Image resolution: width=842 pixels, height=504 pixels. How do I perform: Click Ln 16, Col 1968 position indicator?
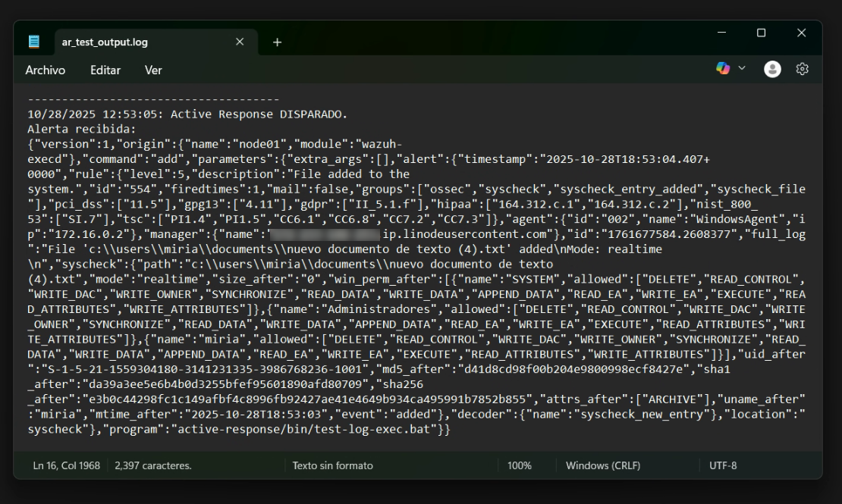67,465
